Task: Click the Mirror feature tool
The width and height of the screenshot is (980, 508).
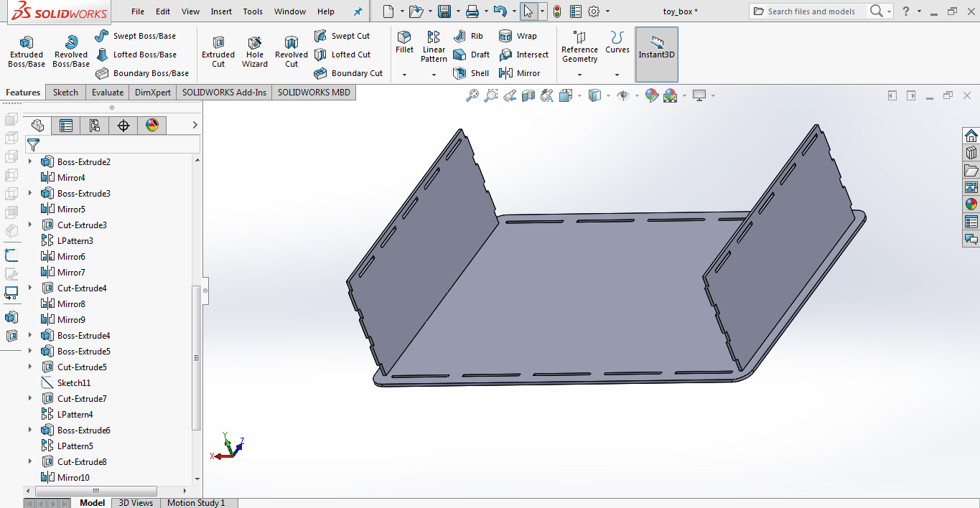Action: point(519,73)
